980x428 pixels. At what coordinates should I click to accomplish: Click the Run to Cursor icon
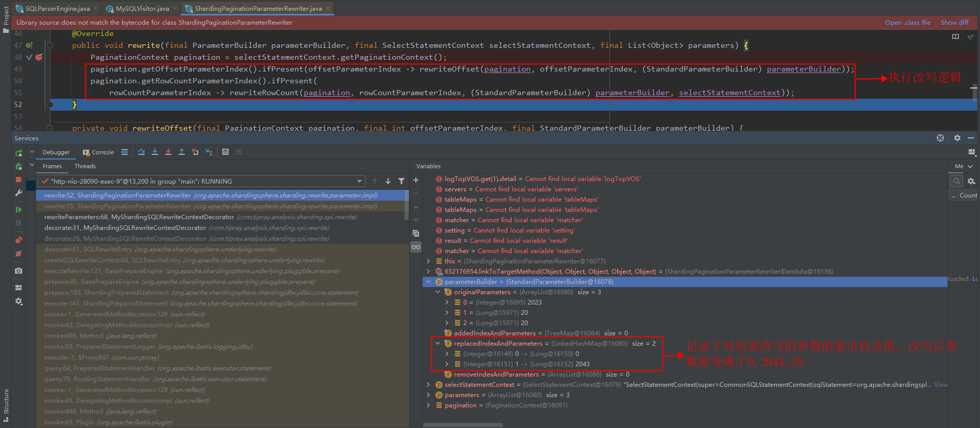tap(208, 152)
